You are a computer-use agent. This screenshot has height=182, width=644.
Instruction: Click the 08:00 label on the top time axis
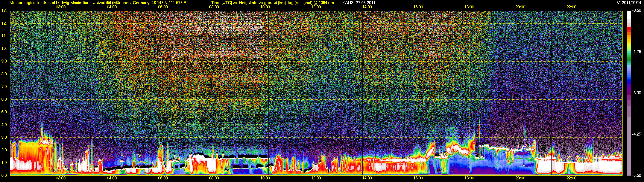point(214,7)
